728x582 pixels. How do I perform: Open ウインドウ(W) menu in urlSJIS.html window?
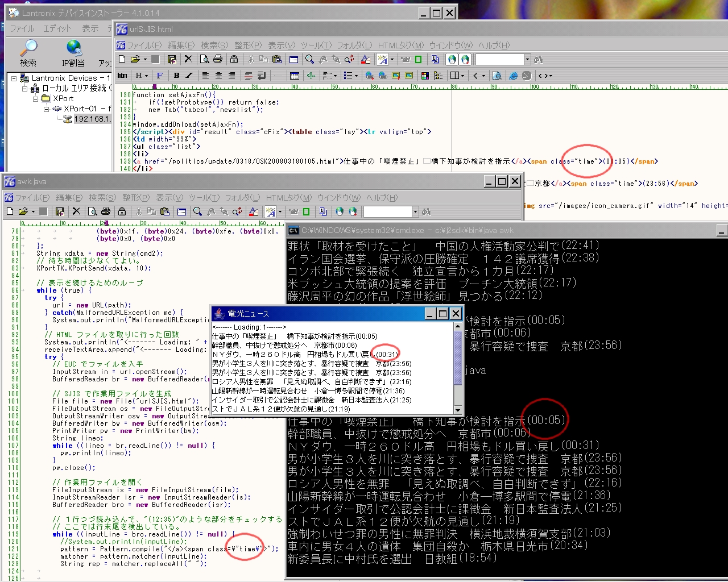pos(450,45)
